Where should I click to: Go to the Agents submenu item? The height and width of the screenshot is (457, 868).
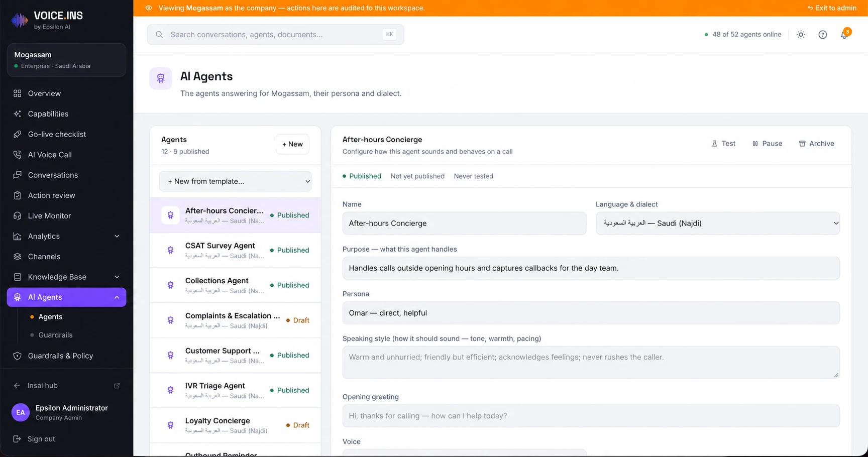pos(50,317)
